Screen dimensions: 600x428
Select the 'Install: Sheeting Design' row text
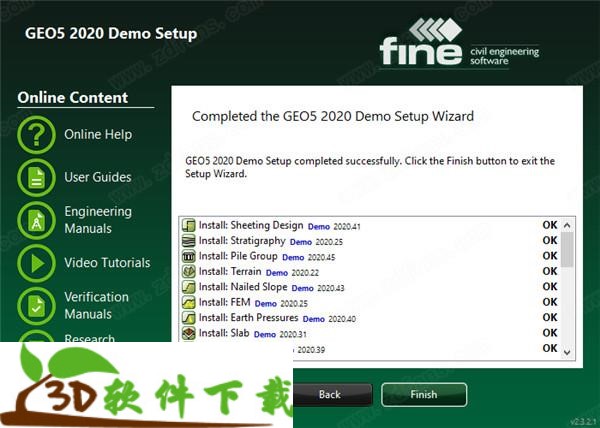pyautogui.click(x=251, y=225)
